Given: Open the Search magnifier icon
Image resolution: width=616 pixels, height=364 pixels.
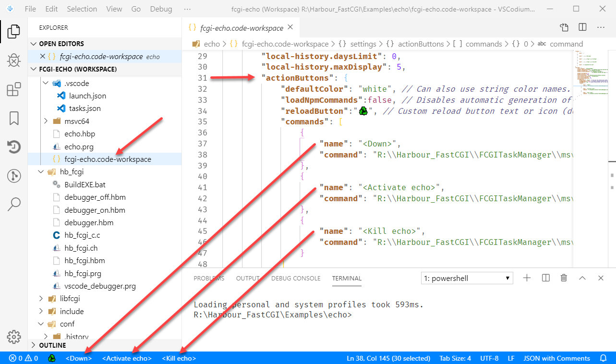Looking at the screenshot, I should click(14, 204).
